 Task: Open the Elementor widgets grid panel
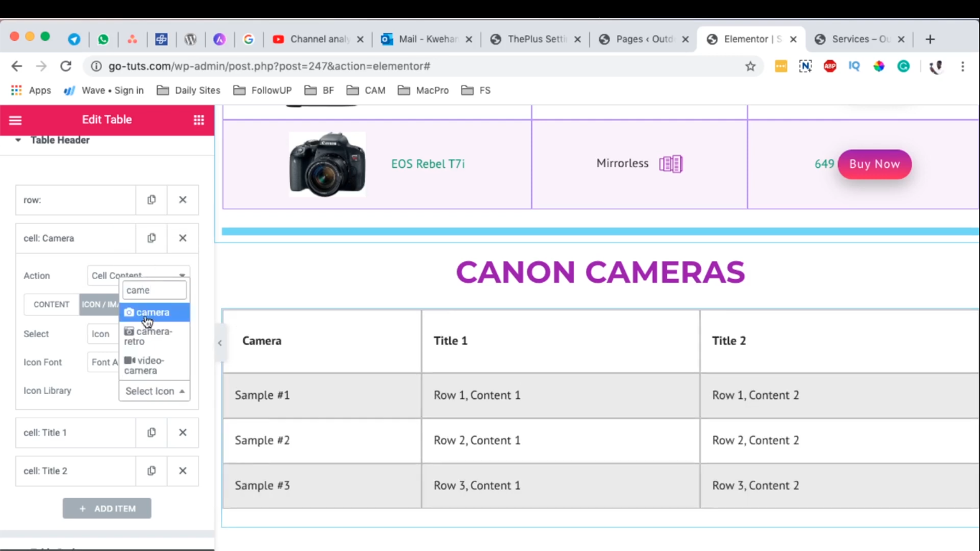pos(199,120)
